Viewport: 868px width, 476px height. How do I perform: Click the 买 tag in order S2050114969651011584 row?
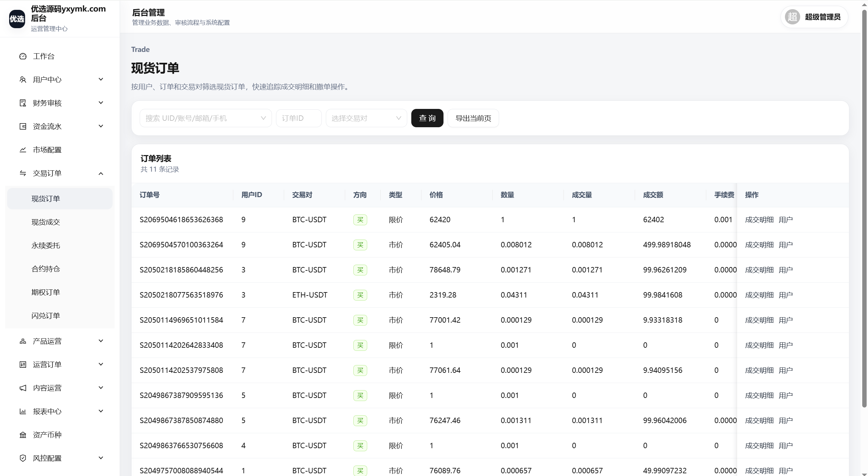(360, 320)
